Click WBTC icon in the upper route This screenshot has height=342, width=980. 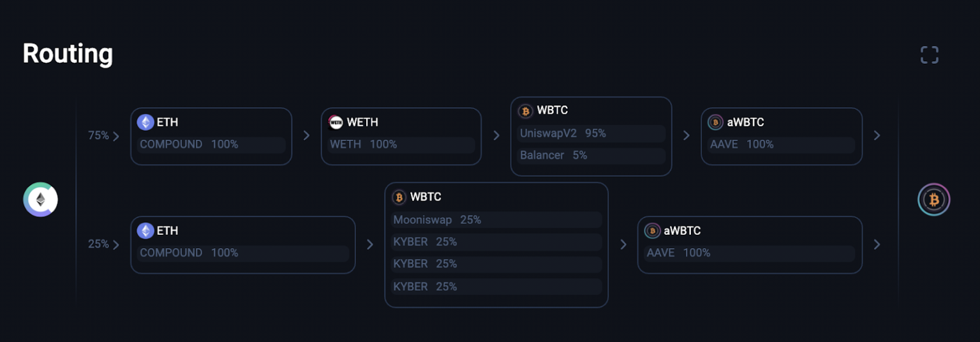pyautogui.click(x=526, y=111)
